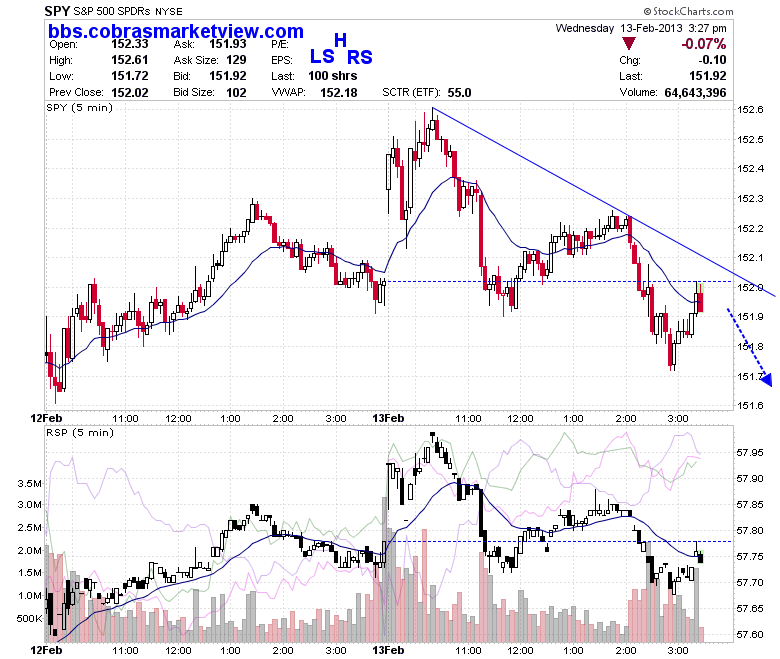Screen dimensions: 780x659
Task: Click the 151.6 price axis label
Action: coord(750,406)
